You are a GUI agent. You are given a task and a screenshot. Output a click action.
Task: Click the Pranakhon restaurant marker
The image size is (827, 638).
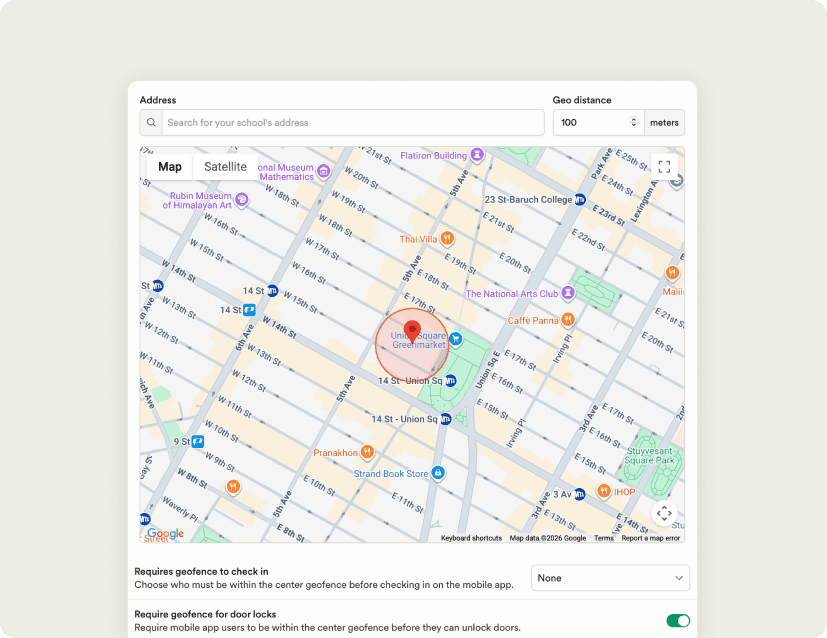(x=367, y=452)
